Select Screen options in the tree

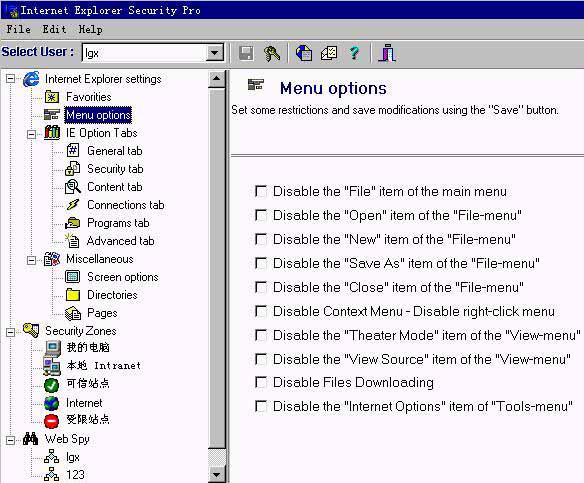pos(123,277)
